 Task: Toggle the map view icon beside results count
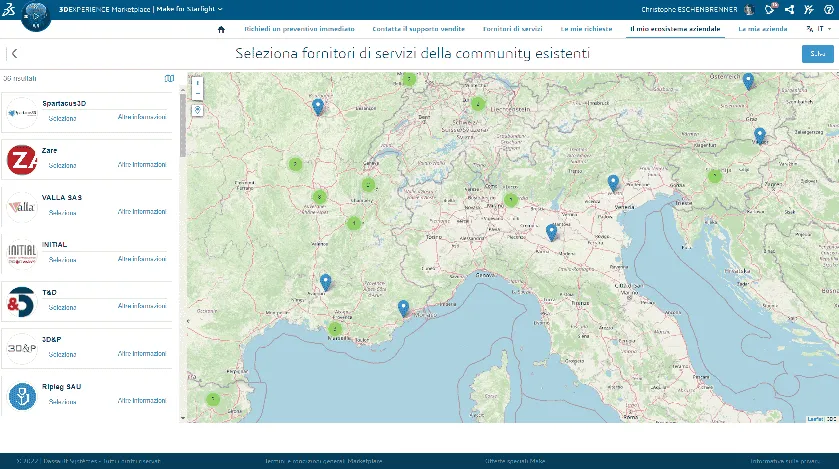pos(169,79)
